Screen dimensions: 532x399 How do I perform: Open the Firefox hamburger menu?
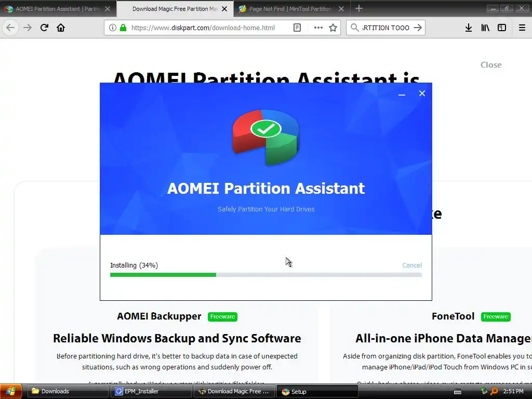pyautogui.click(x=522, y=28)
